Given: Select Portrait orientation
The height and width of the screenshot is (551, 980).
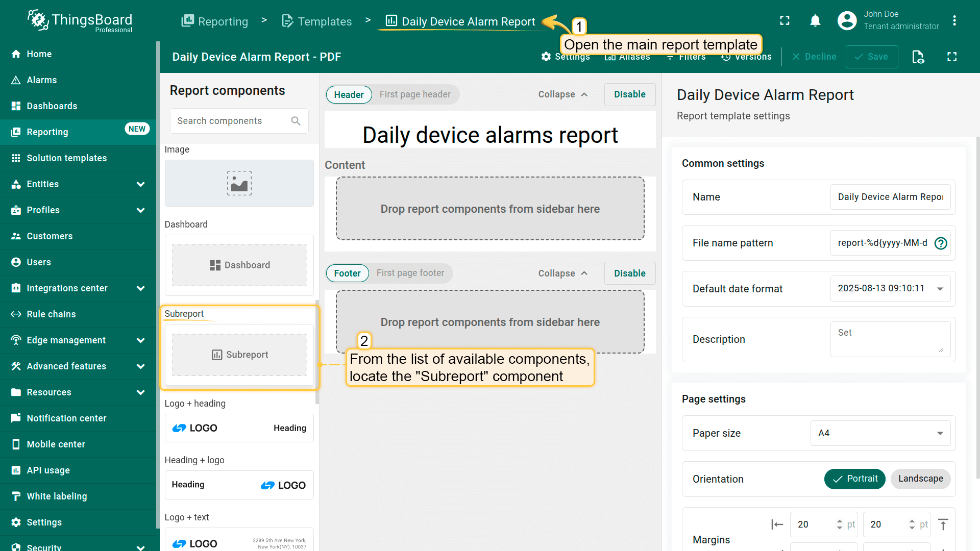Looking at the screenshot, I should 854,479.
